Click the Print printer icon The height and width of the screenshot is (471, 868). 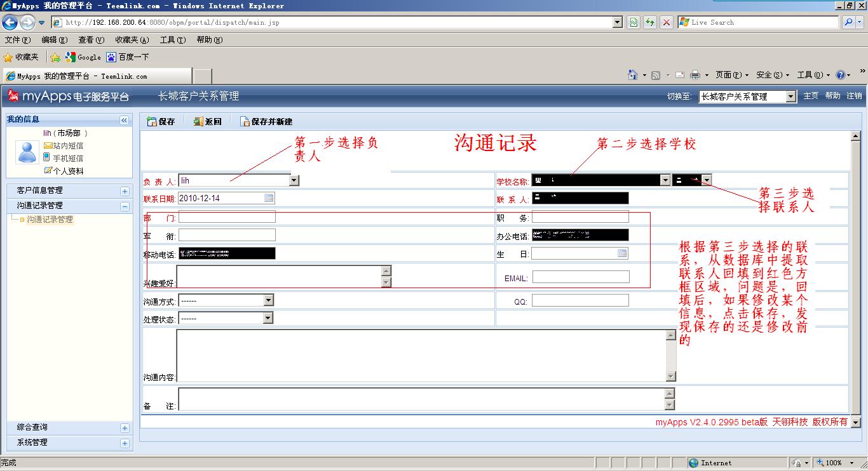point(695,75)
